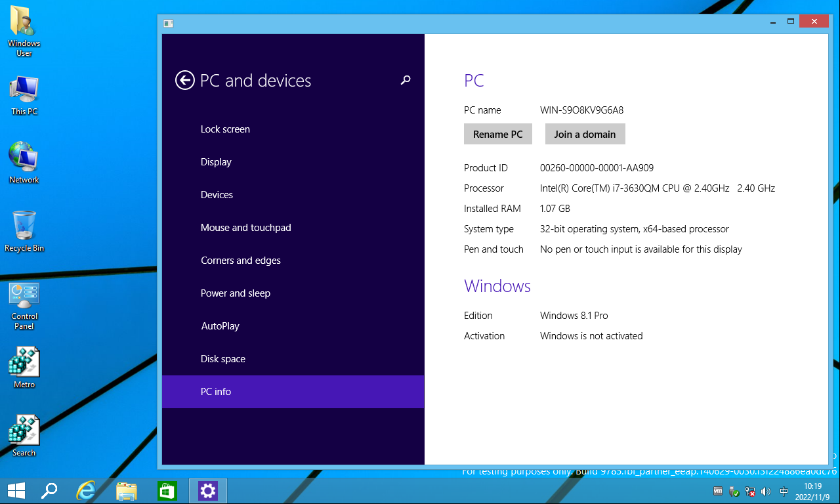Image resolution: width=840 pixels, height=504 pixels.
Task: Select the Control Panel desktop icon
Action: (24, 306)
